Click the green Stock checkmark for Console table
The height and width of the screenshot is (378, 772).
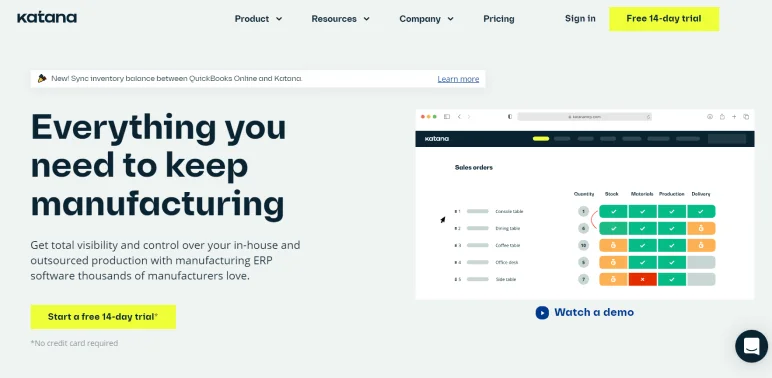[x=613, y=212]
